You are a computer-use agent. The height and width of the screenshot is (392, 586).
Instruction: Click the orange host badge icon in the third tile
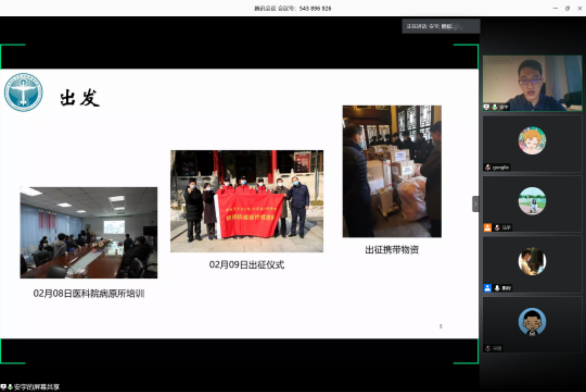coord(487,228)
